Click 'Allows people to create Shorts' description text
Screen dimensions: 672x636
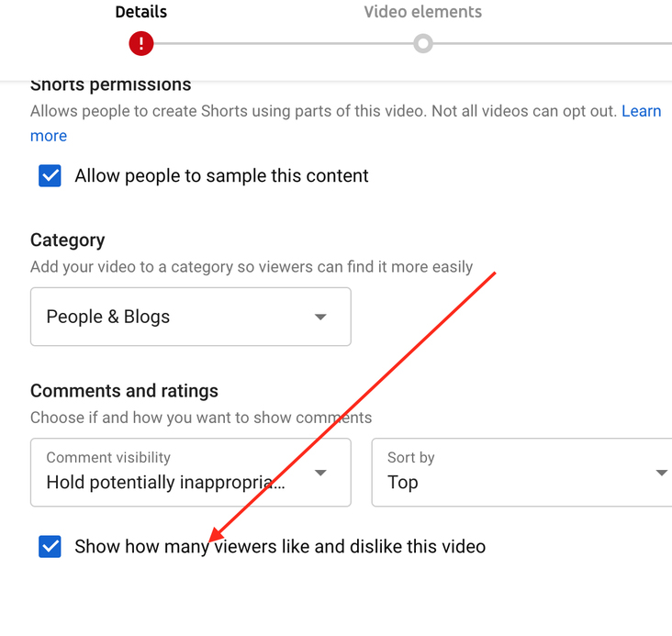323,111
